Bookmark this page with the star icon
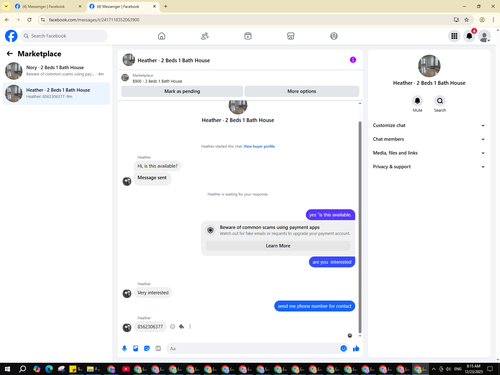 click(467, 20)
